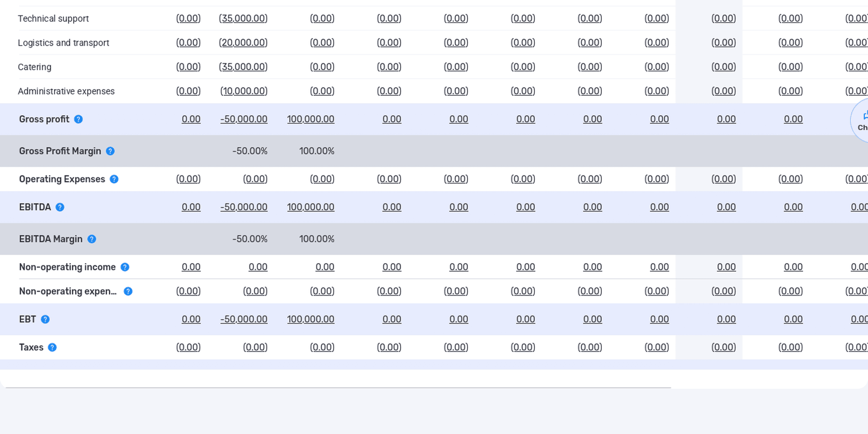Select the Gross Profit Margin -50.00% cell
The width and height of the screenshot is (868, 434).
250,151
